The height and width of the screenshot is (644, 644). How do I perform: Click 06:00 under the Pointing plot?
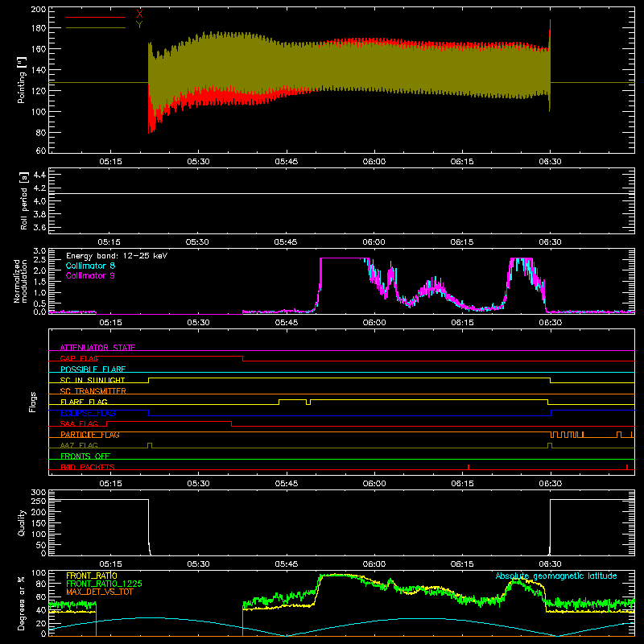tap(374, 162)
